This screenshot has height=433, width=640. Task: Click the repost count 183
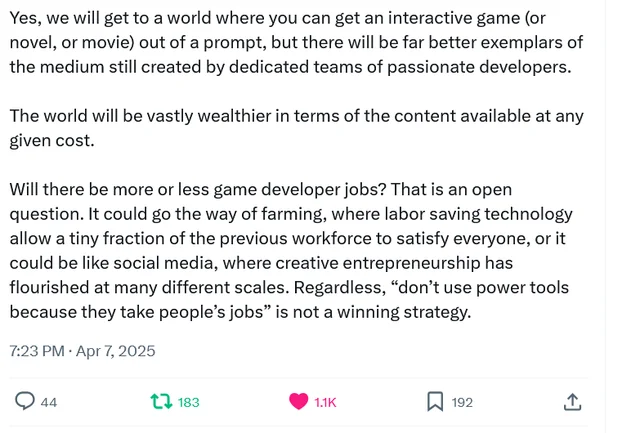click(189, 402)
